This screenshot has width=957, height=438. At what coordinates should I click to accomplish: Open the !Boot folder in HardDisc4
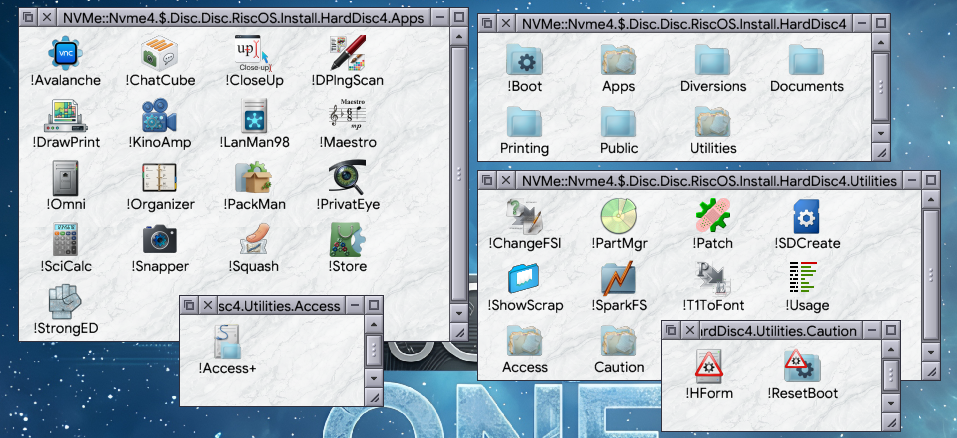524,60
